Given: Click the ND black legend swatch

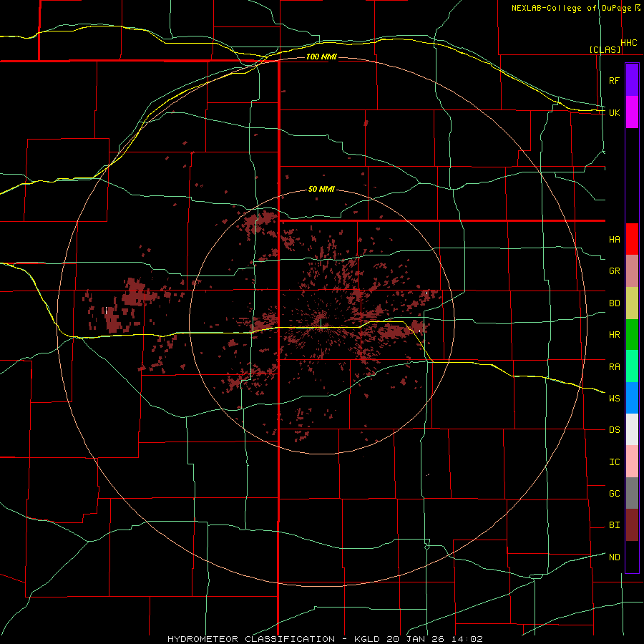Looking at the screenshot, I should tap(632, 557).
